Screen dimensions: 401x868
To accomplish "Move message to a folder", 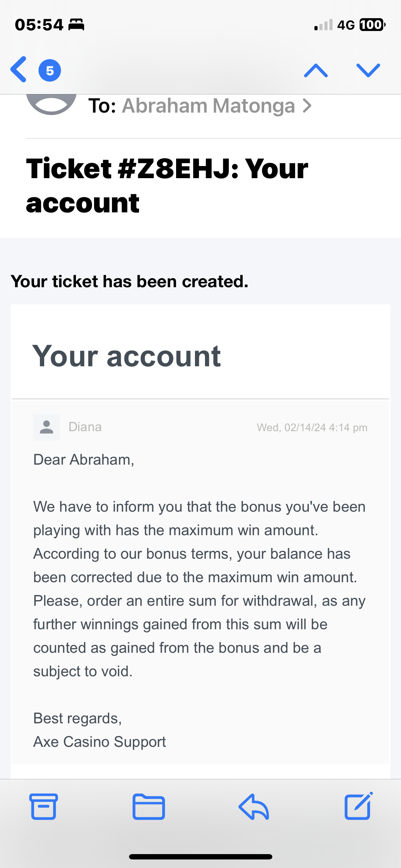I will [149, 807].
